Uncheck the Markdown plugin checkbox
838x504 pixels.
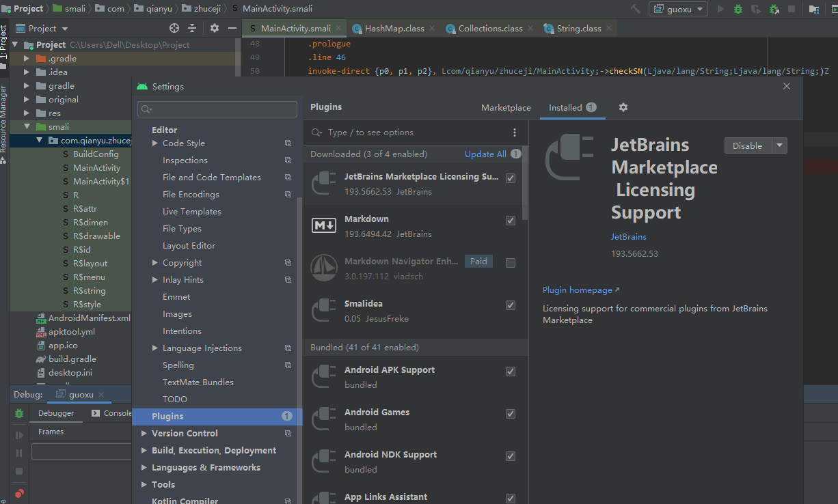[510, 221]
